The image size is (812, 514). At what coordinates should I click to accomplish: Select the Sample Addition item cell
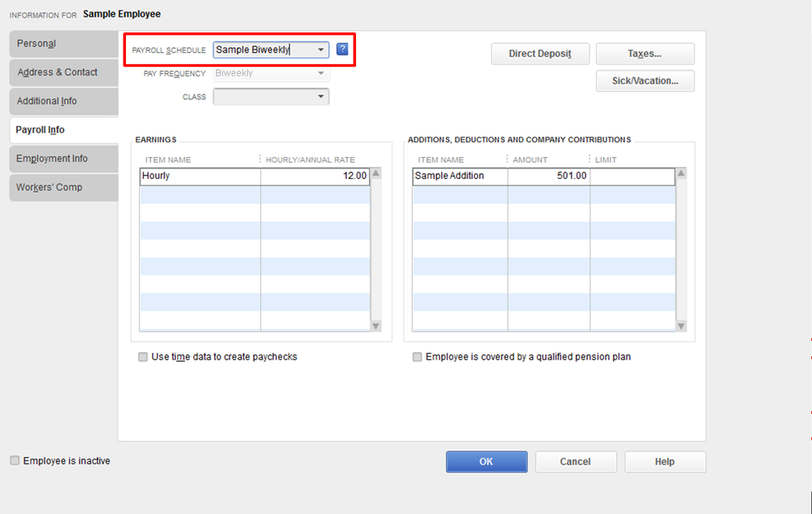click(x=460, y=176)
